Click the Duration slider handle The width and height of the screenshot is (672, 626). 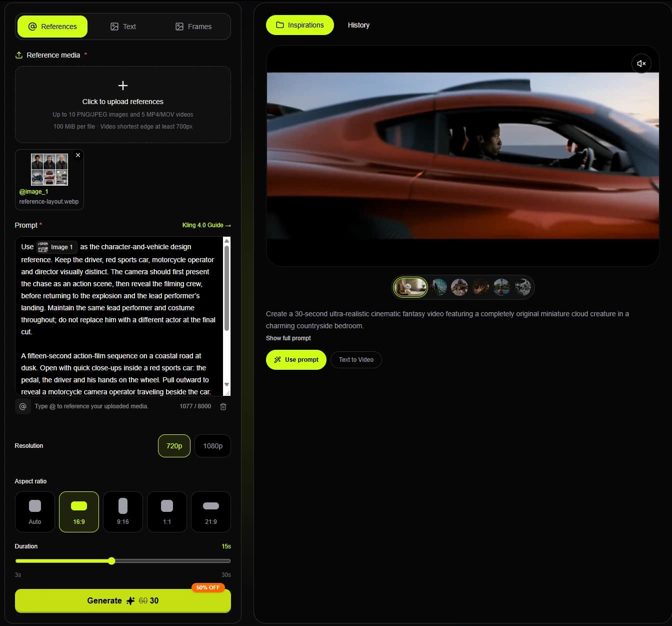pos(111,561)
